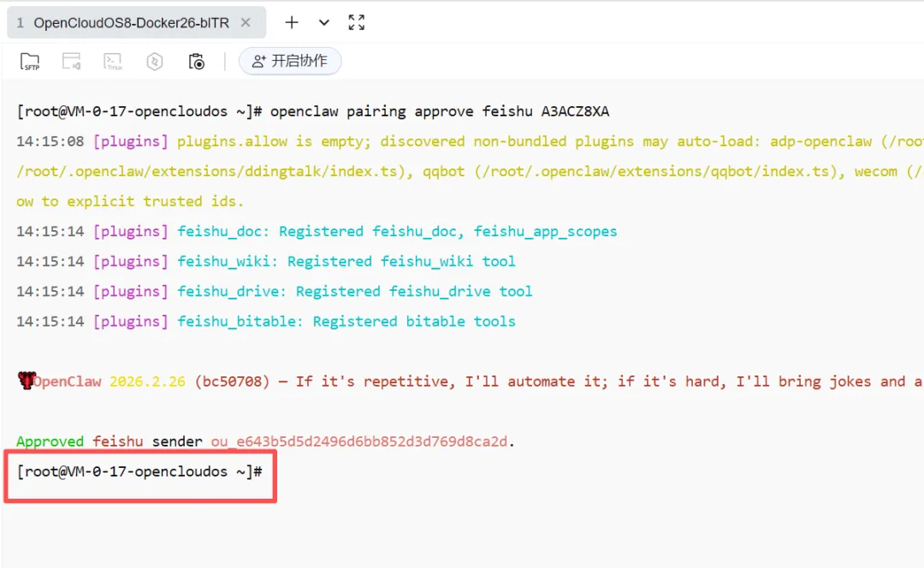Click the log line 'feishu_doc: Registered feishu_doc, feishu_app_scopes'

pos(397,232)
